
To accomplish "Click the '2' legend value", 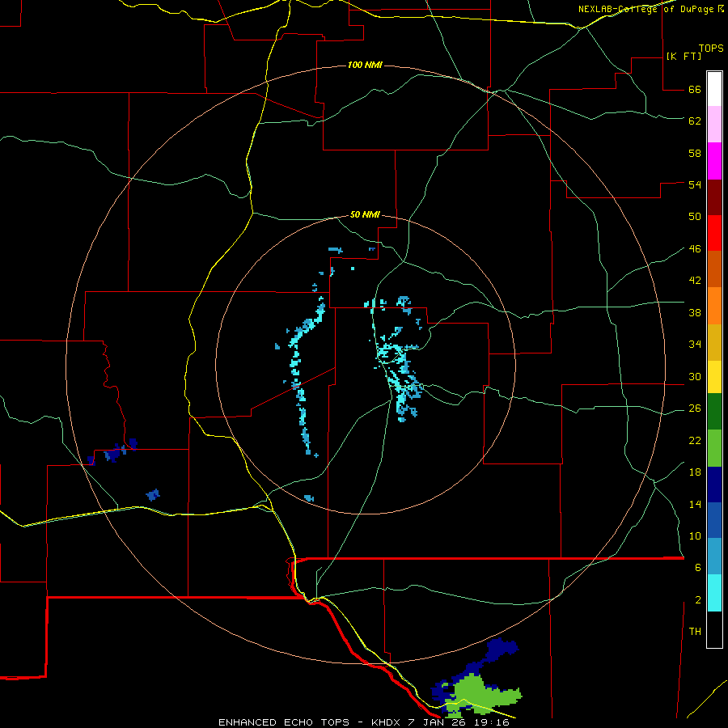I will [x=698, y=600].
